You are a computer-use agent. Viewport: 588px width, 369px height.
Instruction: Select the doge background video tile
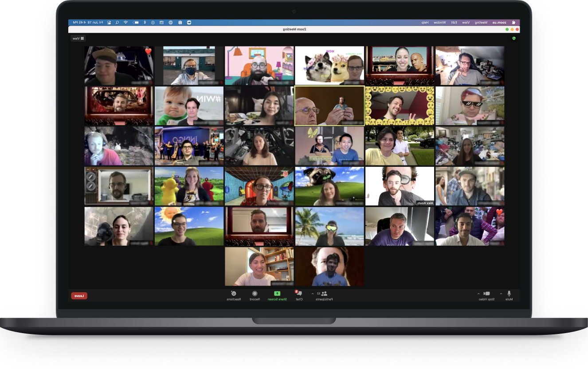pyautogui.click(x=329, y=66)
